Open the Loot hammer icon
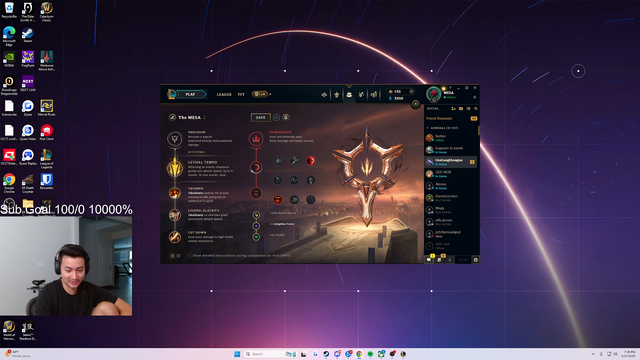The image size is (640, 360). (x=361, y=95)
